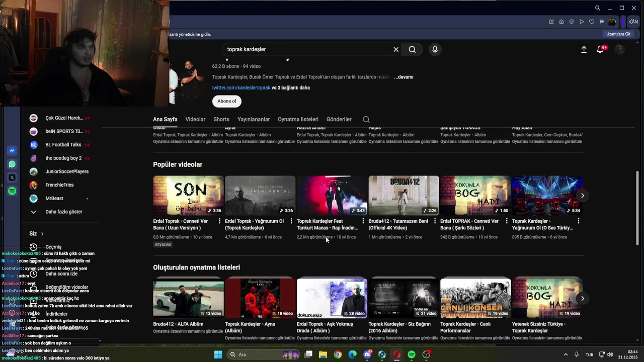Screen dimensions: 644x362
Task: Open MrBeast subscription channel
Action: (x=59, y=199)
